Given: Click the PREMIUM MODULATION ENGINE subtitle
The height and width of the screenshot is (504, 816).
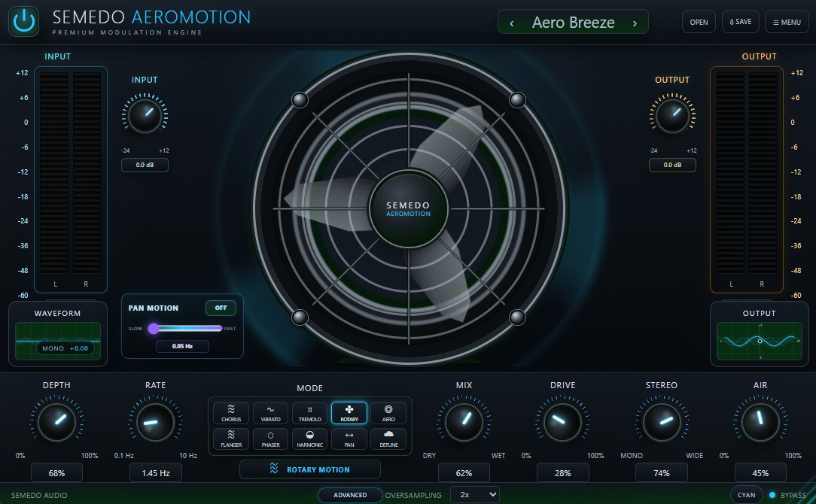Looking at the screenshot, I should point(127,32).
